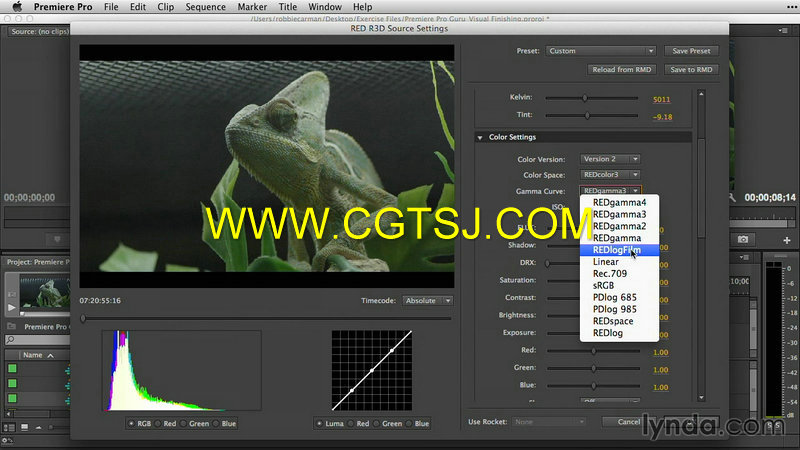
Task: Choose REDgamma2 from the gamma list
Action: coord(619,226)
